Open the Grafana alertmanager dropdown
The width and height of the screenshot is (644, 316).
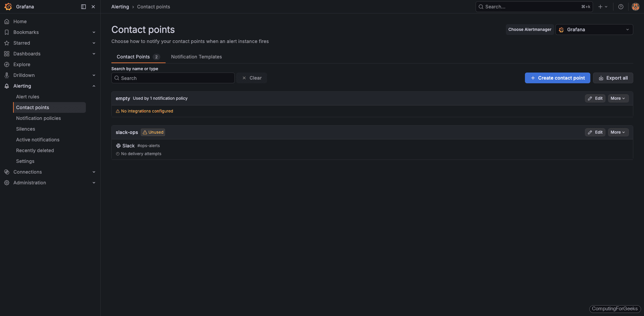(x=594, y=30)
